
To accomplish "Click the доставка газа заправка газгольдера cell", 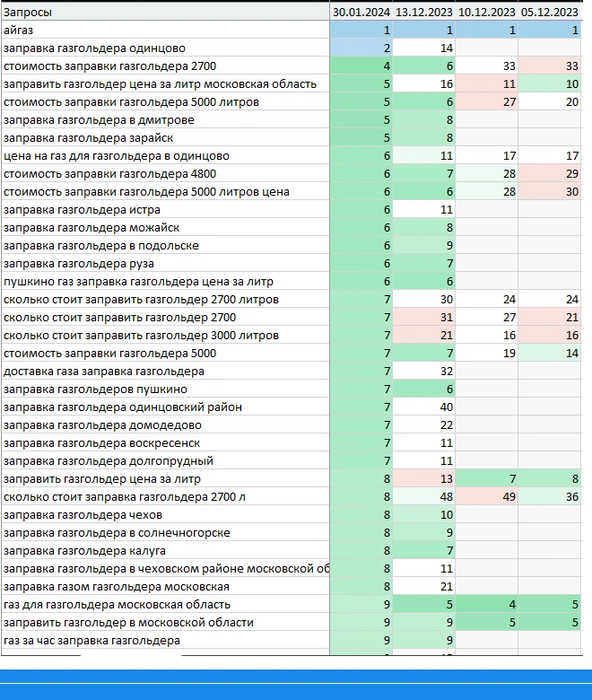I will (165, 371).
